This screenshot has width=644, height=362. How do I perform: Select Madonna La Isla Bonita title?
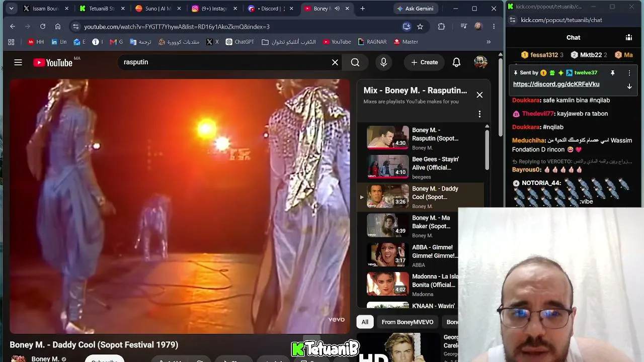click(435, 281)
